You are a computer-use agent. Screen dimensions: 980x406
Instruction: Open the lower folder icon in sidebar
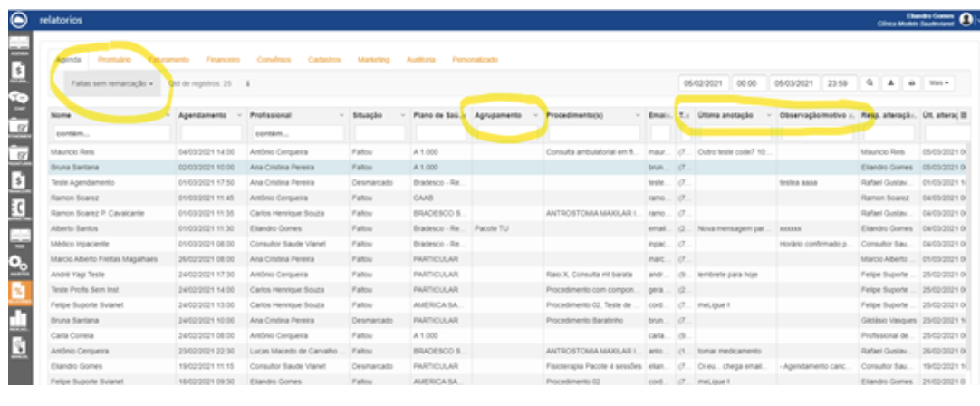pyautogui.click(x=19, y=154)
